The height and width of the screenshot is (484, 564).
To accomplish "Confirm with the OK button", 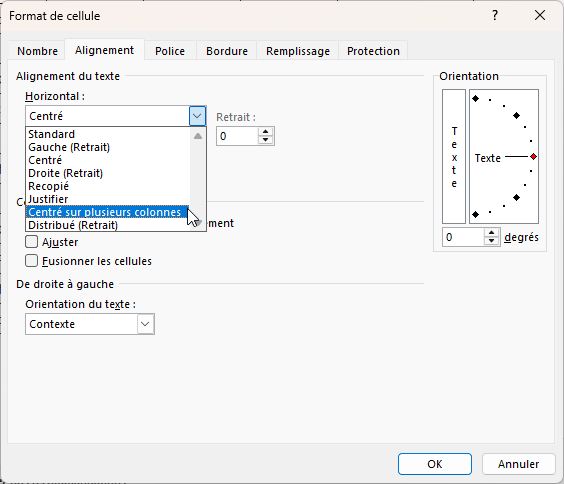I will (435, 464).
